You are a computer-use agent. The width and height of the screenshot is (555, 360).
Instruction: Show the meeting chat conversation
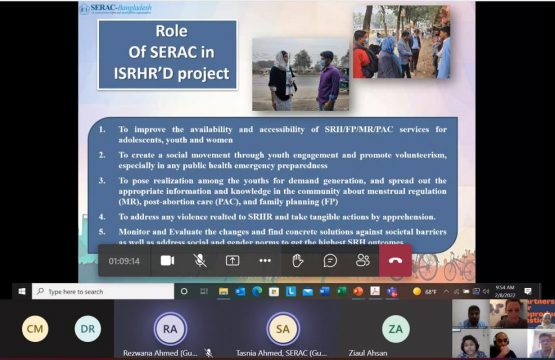tap(330, 261)
